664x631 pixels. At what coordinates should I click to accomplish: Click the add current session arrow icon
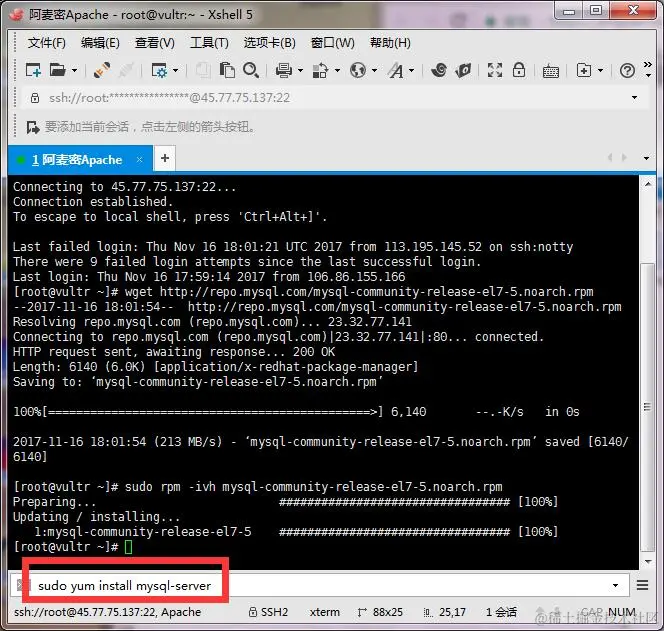33,127
